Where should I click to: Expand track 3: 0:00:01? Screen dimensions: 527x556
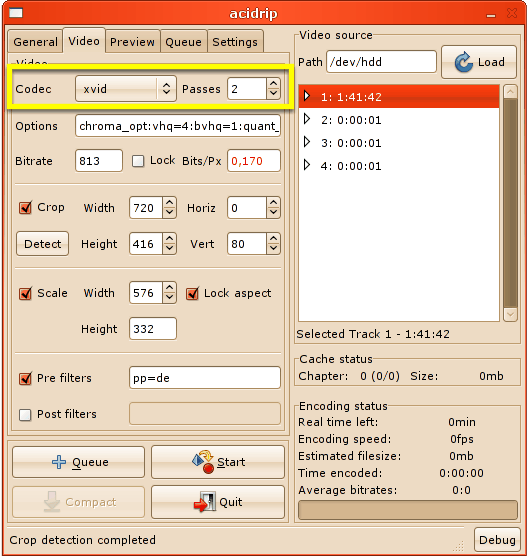[307, 142]
